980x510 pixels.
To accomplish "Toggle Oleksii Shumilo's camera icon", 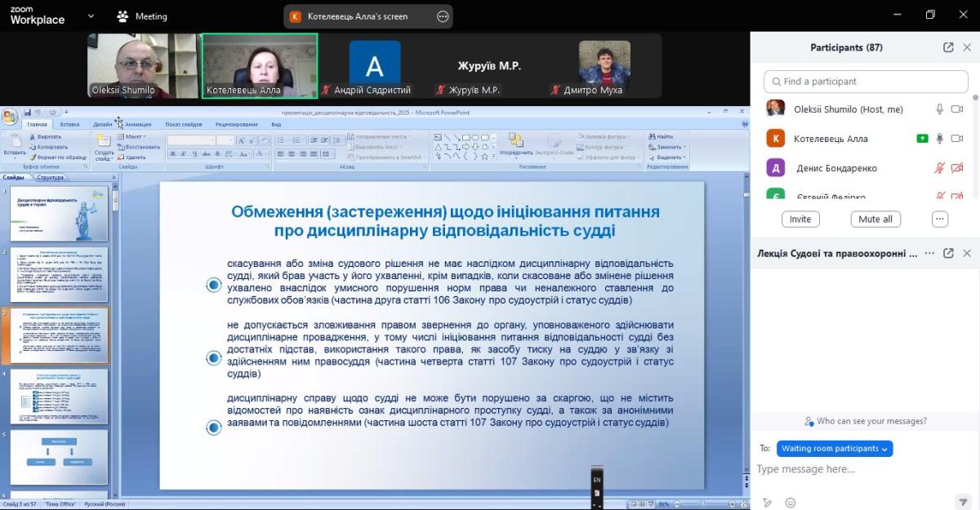I will coord(956,109).
